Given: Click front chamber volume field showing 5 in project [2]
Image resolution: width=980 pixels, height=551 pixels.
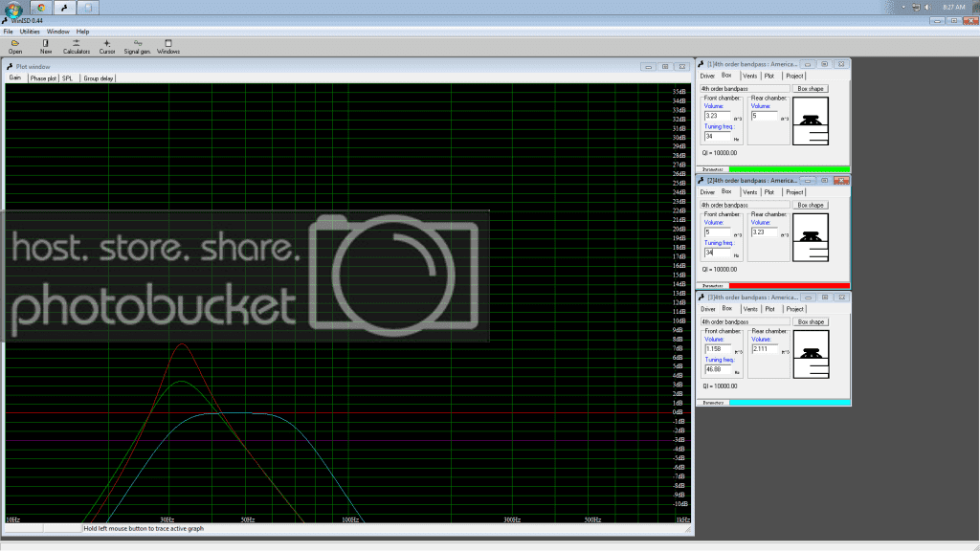Looking at the screenshot, I should click(x=717, y=231).
